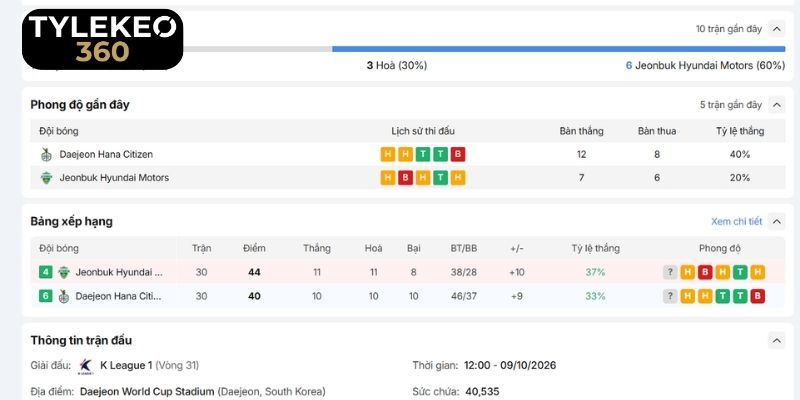Click +10 goal difference value
This screenshot has width=800, height=400.
pyautogui.click(x=517, y=272)
